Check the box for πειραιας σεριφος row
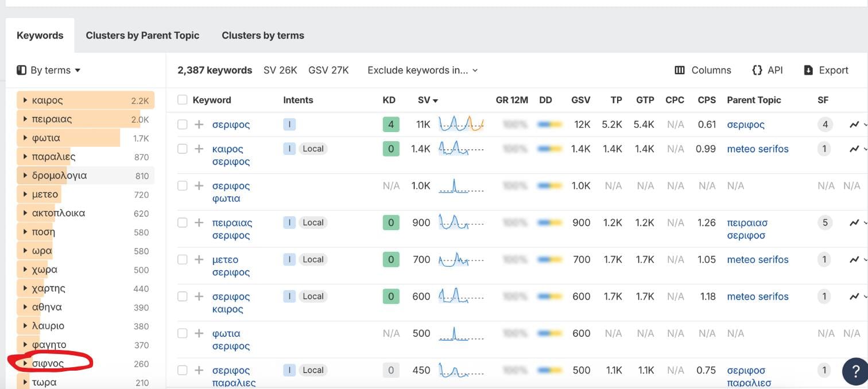868x389 pixels. point(183,223)
